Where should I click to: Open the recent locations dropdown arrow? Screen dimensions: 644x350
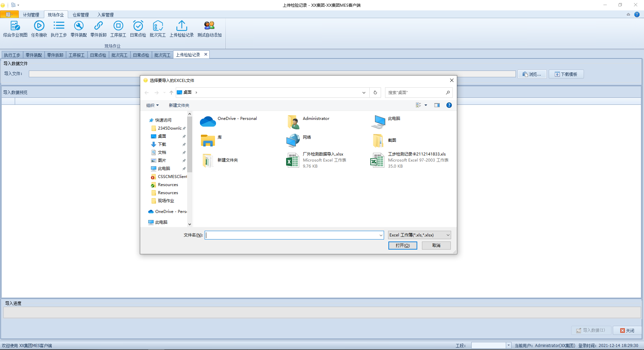click(x=164, y=92)
